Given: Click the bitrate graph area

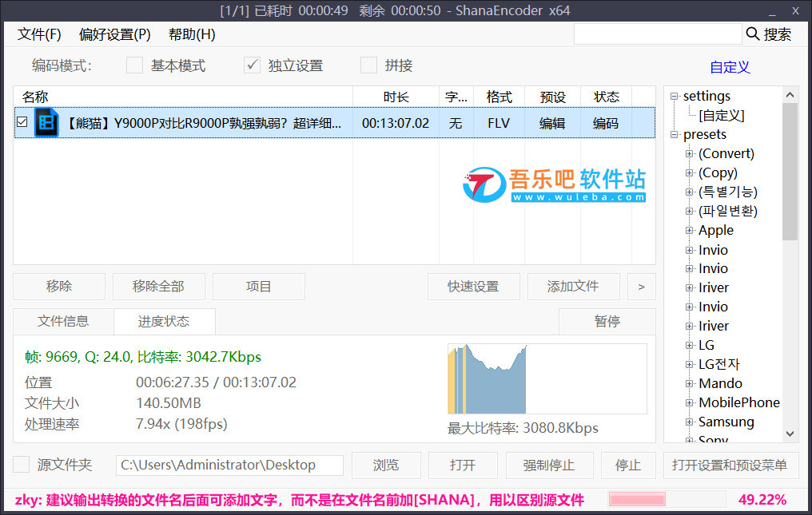Looking at the screenshot, I should click(x=547, y=379).
